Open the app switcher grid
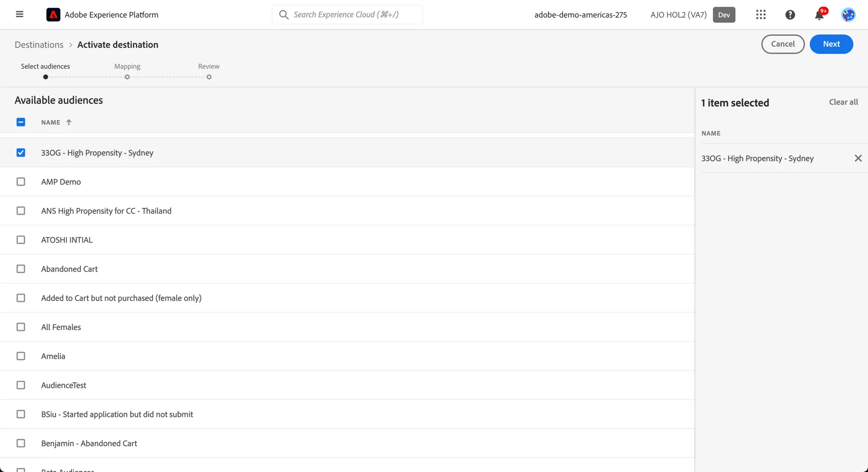Viewport: 868px width, 472px height. pyautogui.click(x=760, y=15)
